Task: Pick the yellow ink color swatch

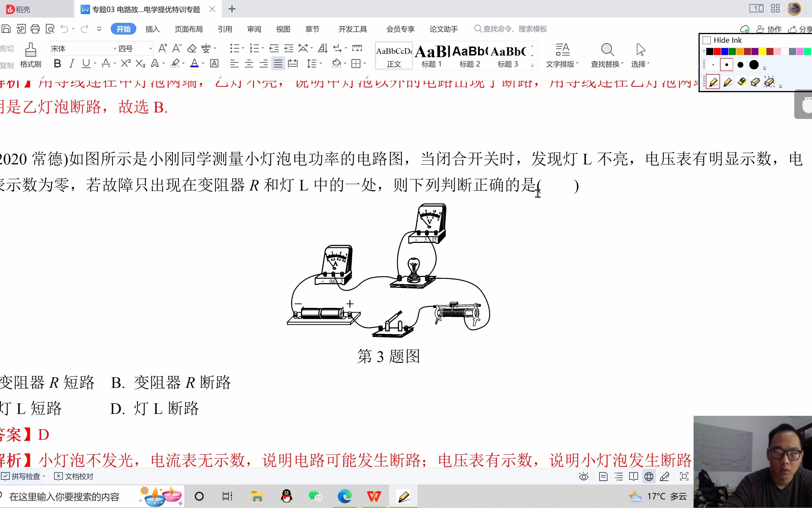Action: click(762, 52)
